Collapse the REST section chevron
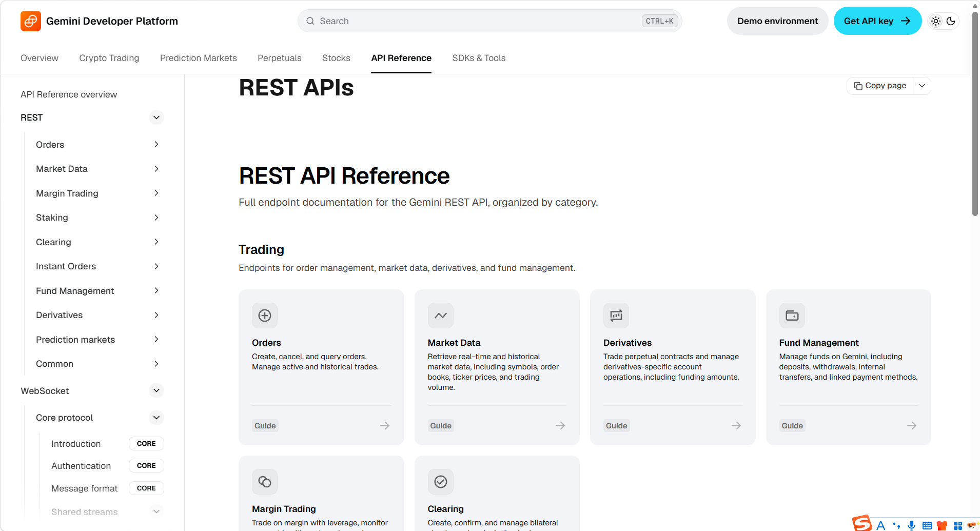 click(156, 117)
